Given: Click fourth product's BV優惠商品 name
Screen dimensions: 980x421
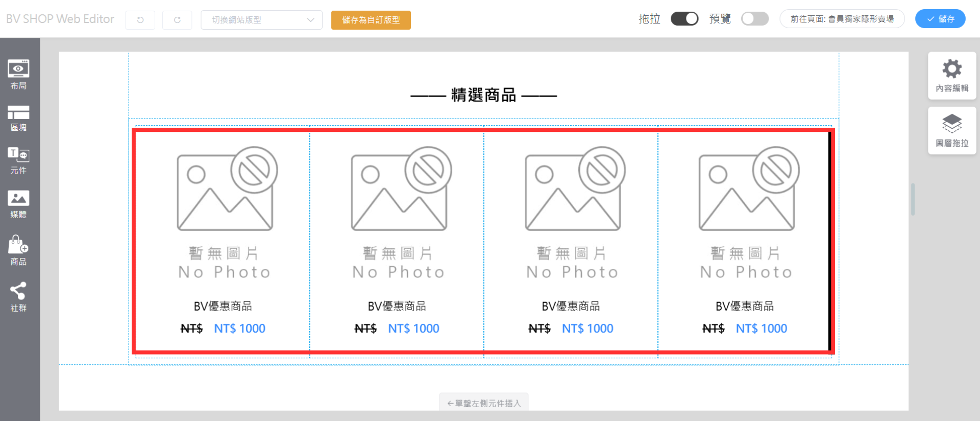Looking at the screenshot, I should click(x=745, y=306).
